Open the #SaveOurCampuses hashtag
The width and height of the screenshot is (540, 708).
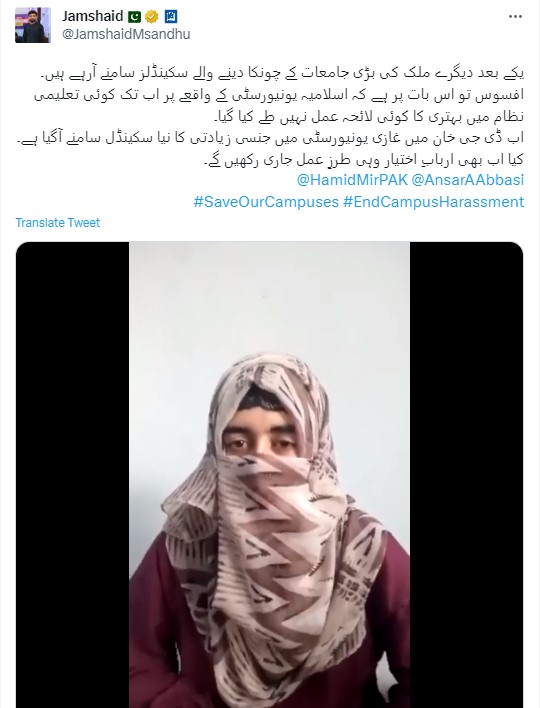pos(266,201)
